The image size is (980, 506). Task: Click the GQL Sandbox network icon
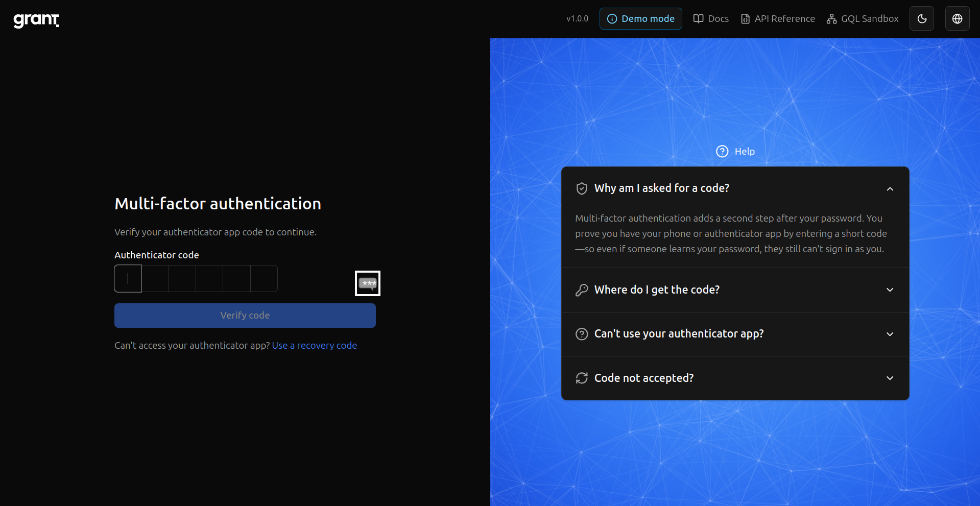click(832, 19)
